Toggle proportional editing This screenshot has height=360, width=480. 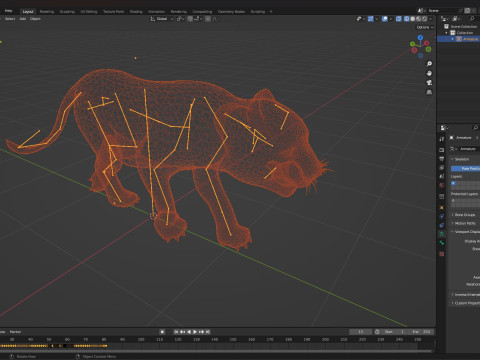208,19
